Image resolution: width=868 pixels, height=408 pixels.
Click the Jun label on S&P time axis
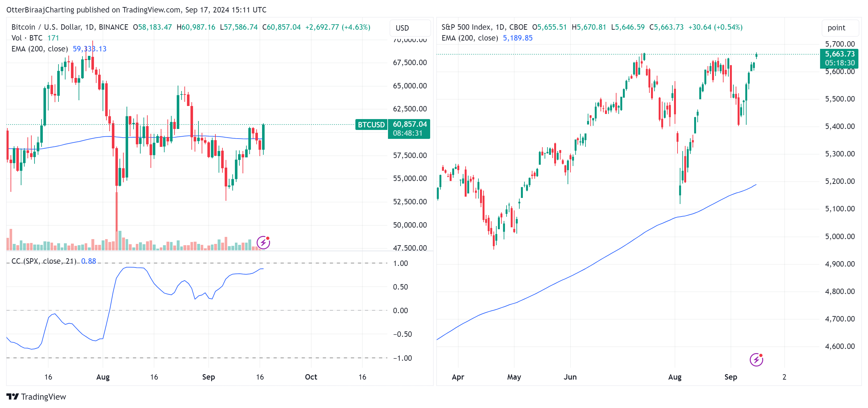pos(570,377)
